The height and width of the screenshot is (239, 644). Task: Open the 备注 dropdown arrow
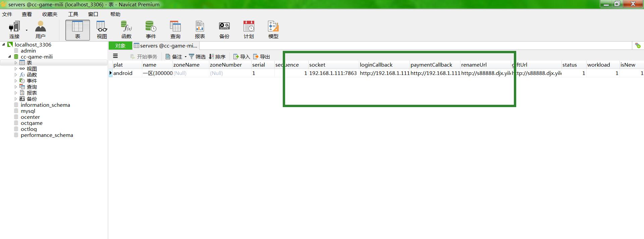[185, 57]
